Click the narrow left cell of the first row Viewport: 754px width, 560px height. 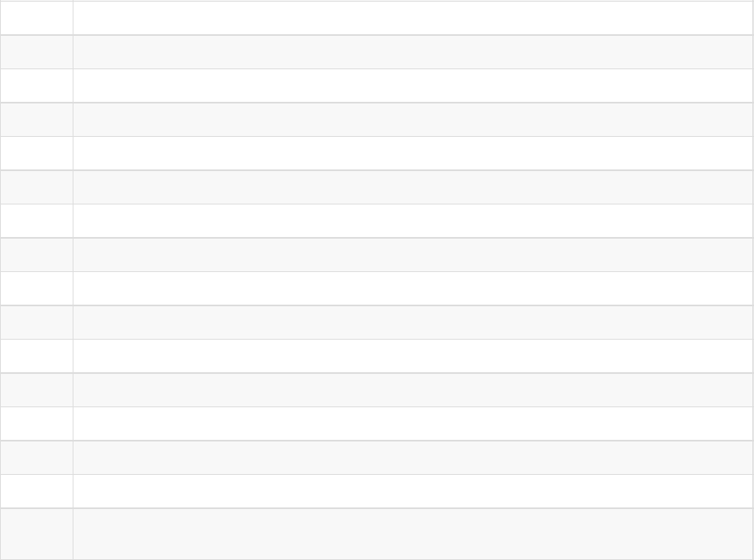(x=37, y=18)
